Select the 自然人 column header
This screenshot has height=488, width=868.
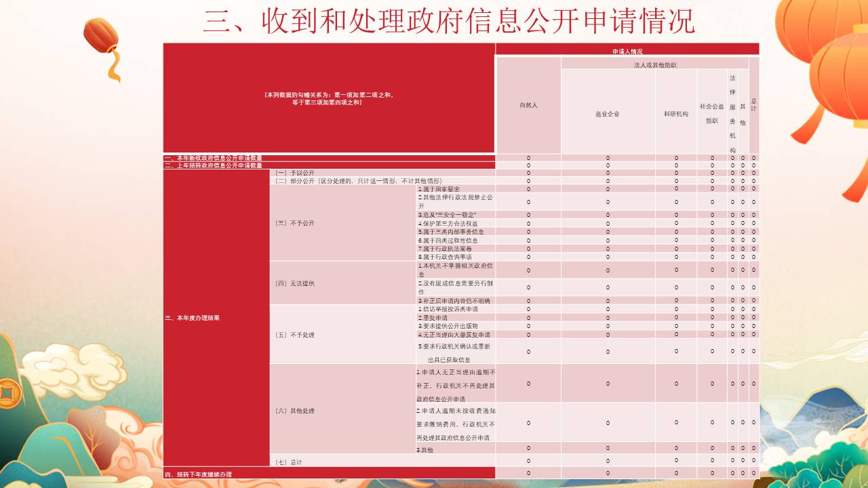coord(528,105)
